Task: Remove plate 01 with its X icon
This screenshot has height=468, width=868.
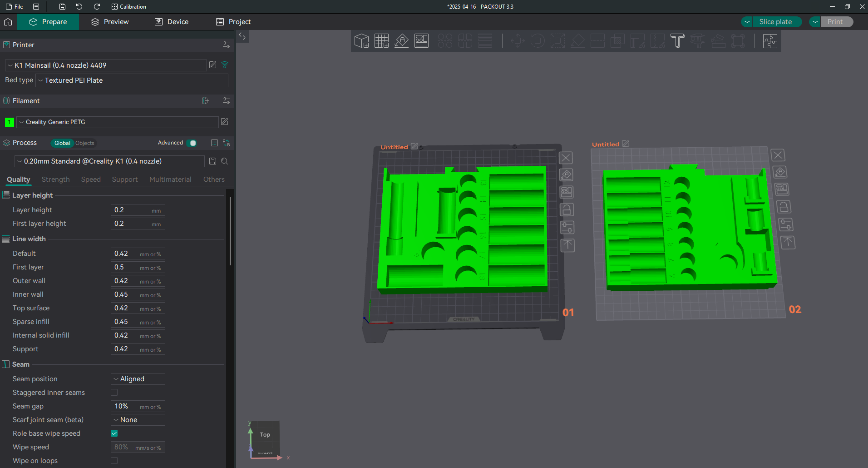Action: coord(566,158)
